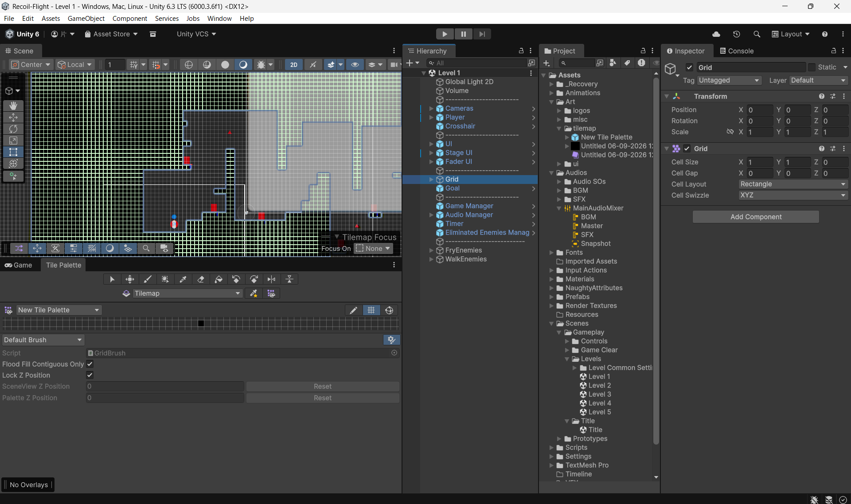Expand the Prefabs folder in Project
Viewport: 851px width, 504px height.
552,297
